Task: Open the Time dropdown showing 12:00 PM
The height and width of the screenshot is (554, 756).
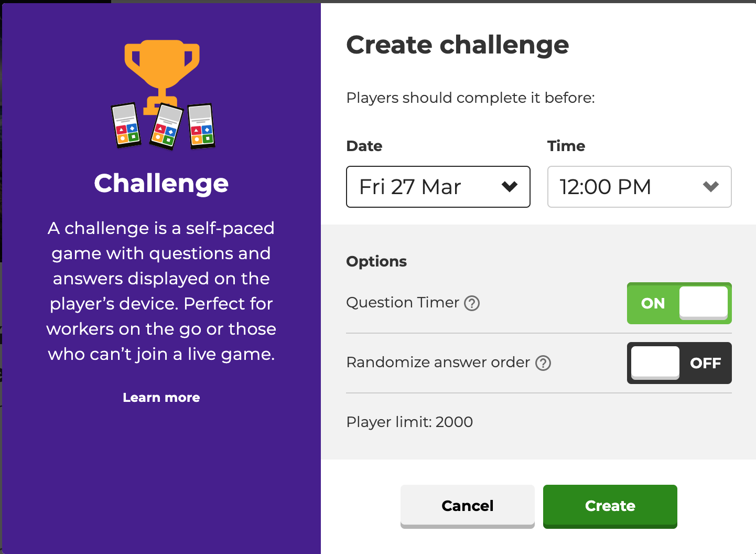Action: click(x=639, y=187)
